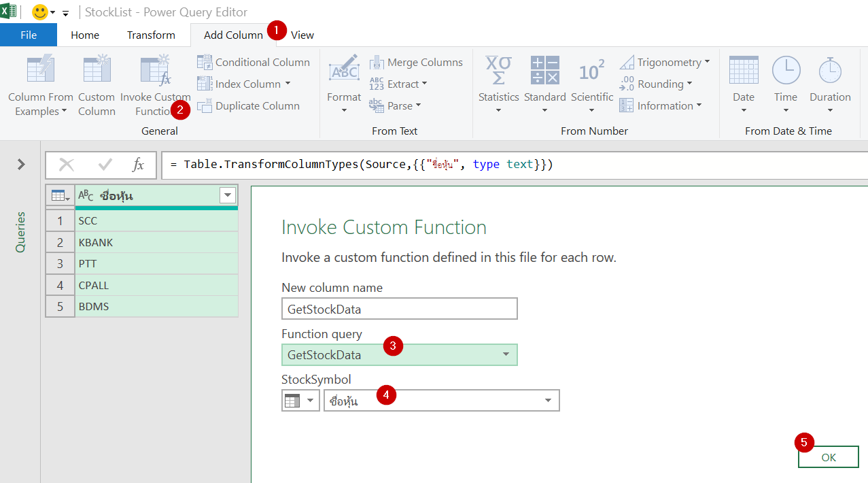This screenshot has height=483, width=868.
Task: Select the Custom Column tool
Action: (96, 85)
